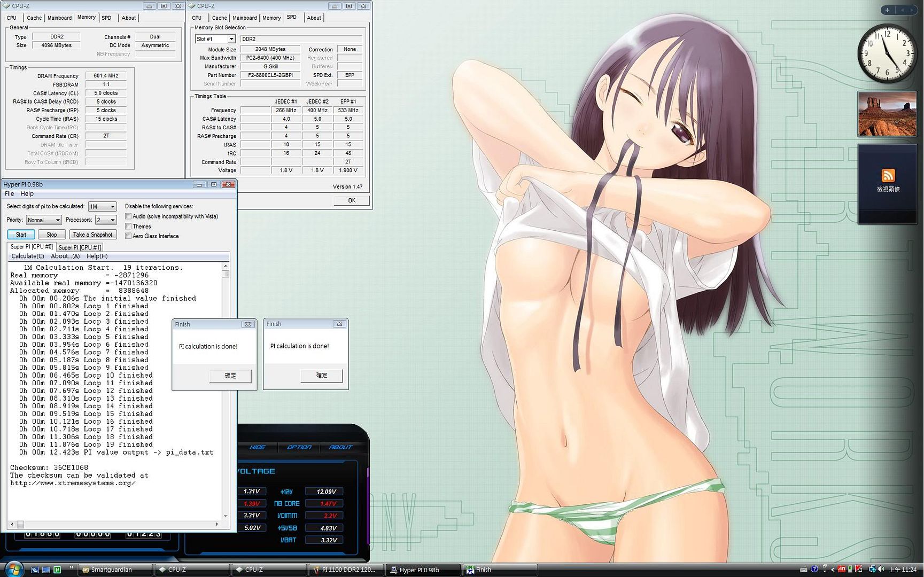Screen dimensions: 924x577
Task: Click the Super PI log vertical scrollbar thumb
Action: click(226, 274)
